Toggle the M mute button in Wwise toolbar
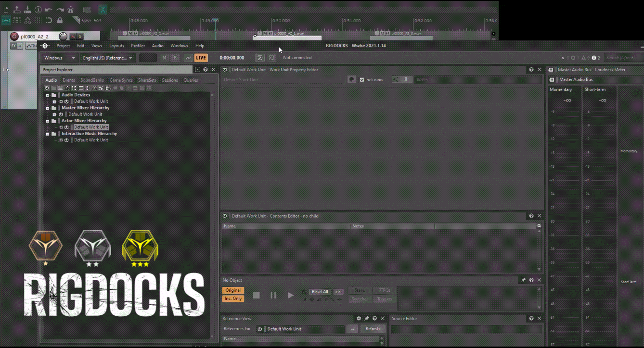 [x=164, y=58]
